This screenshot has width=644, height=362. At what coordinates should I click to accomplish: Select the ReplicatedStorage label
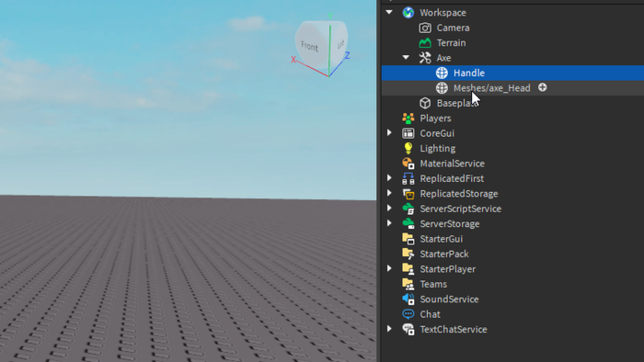pos(459,194)
